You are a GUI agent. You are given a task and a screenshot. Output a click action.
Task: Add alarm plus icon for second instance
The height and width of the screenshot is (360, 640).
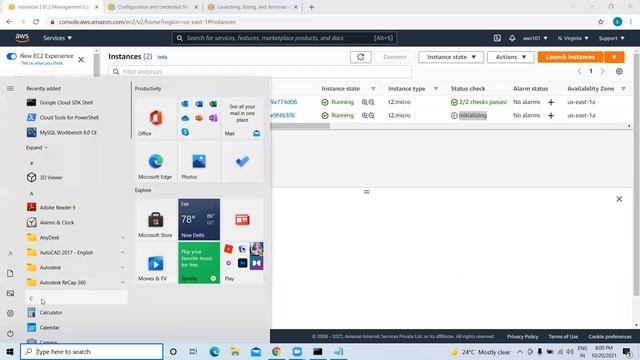551,116
